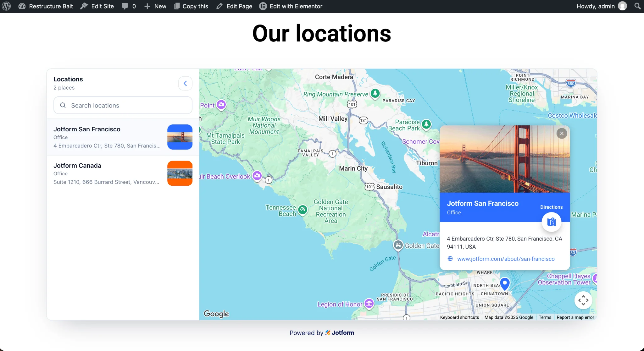This screenshot has height=351, width=644.
Task: Click Miller/Knox Regional Shoreline label
Action: pos(522,94)
